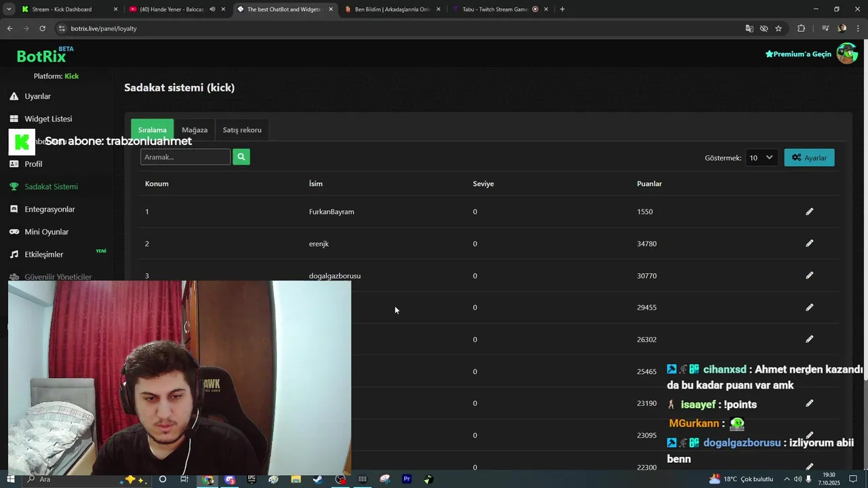
Task: Edit points for FurkanBayram with pencil icon
Action: (x=809, y=211)
